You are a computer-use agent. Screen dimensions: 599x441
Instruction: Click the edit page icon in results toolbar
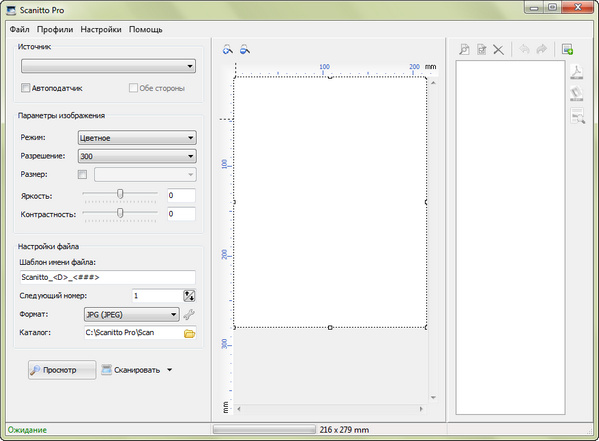click(482, 49)
